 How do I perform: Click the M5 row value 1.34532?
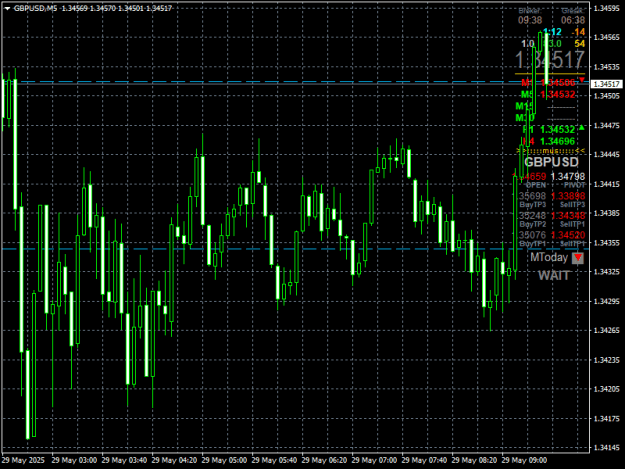click(558, 94)
